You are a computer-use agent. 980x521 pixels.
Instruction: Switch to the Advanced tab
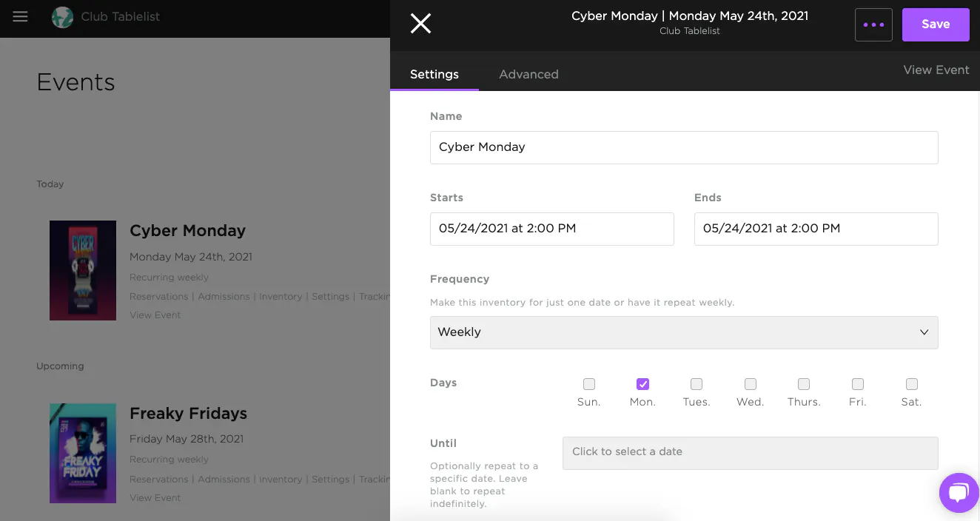pos(528,74)
